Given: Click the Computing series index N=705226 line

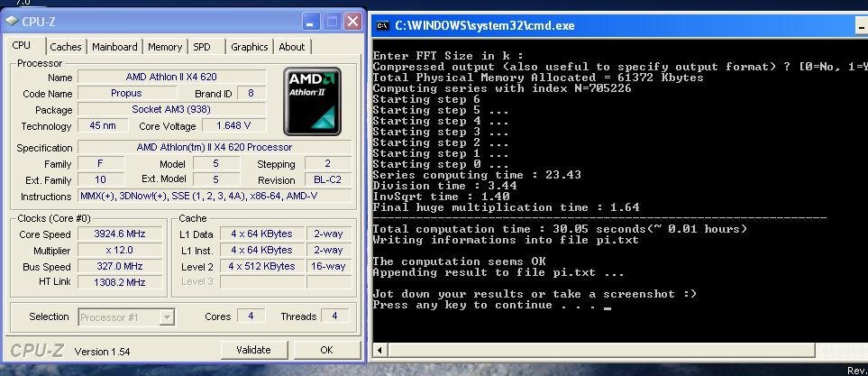Looking at the screenshot, I should coord(502,88).
